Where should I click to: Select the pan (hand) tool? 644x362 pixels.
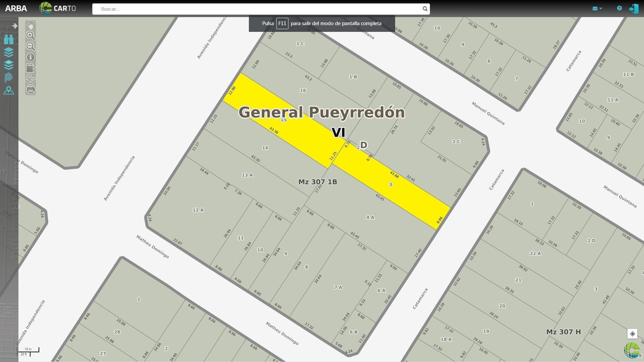pos(31,25)
